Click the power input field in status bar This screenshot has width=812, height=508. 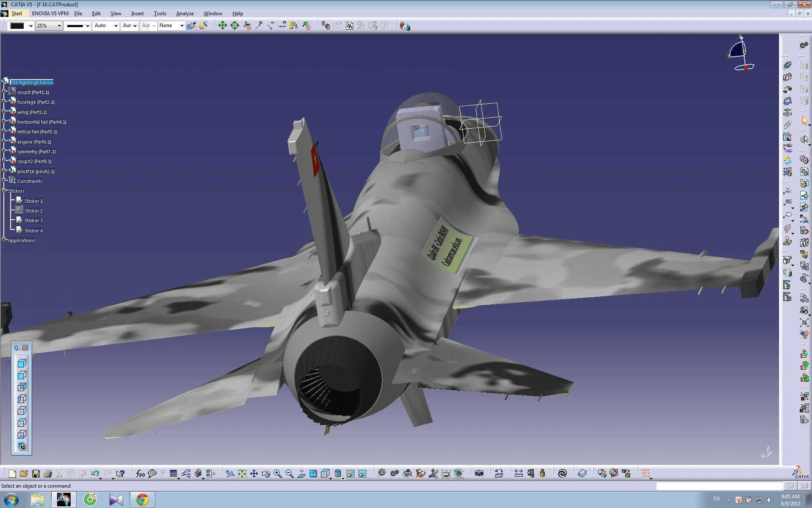[x=719, y=486]
